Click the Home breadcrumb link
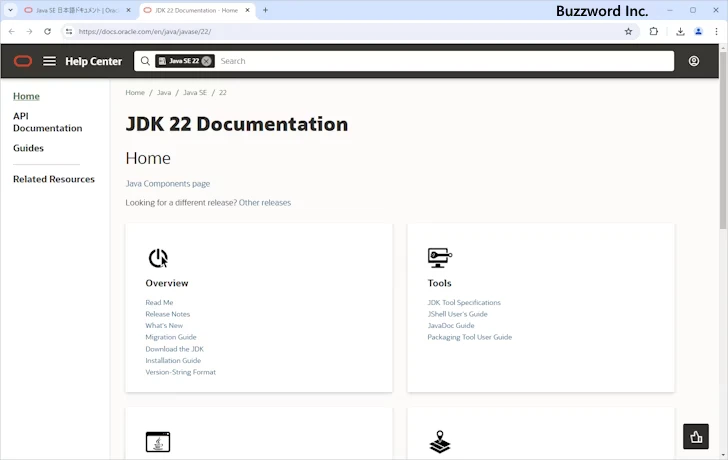728x460 pixels. pyautogui.click(x=135, y=92)
